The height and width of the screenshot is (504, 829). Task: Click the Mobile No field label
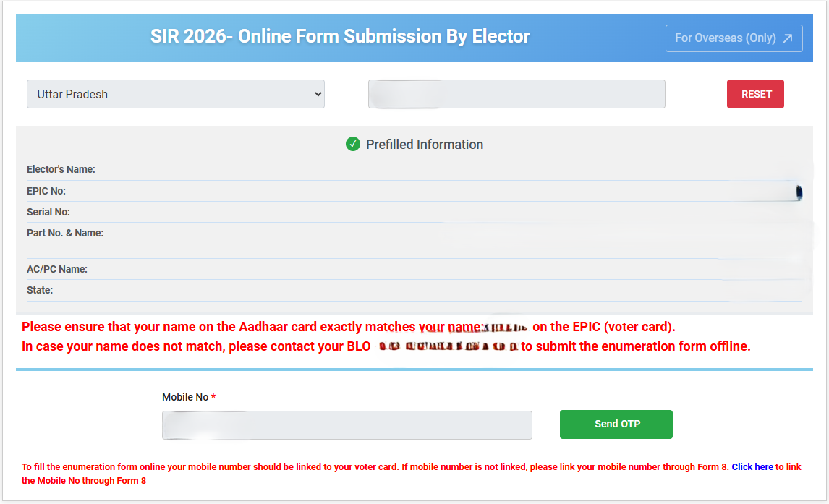(x=185, y=397)
